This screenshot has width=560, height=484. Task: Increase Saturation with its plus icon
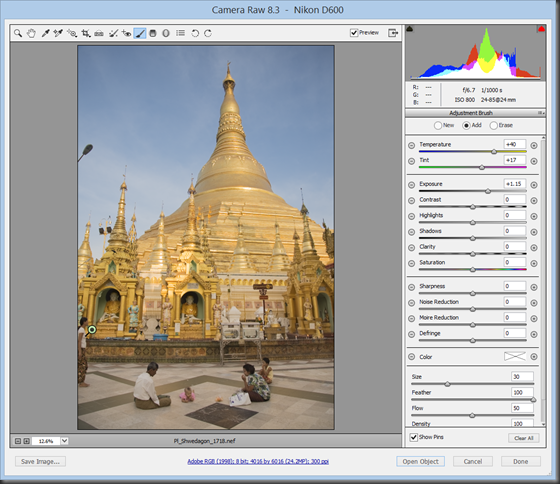click(x=534, y=263)
